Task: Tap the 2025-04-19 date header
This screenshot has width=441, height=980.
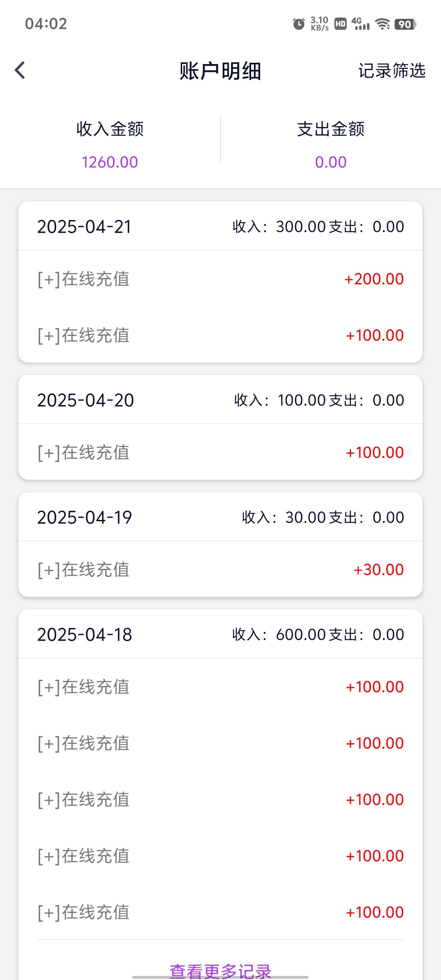Action: pos(85,517)
